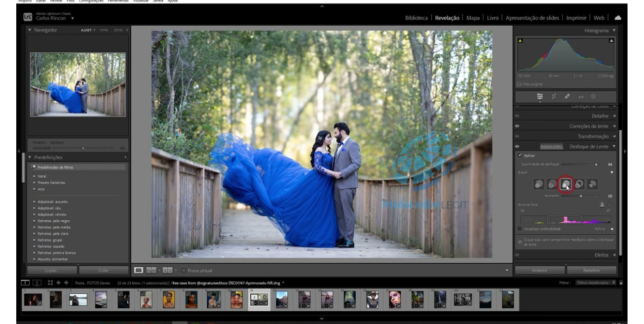This screenshot has height=324, width=644.
Task: Choose the second bokeh shape icon
Action: pos(552,184)
